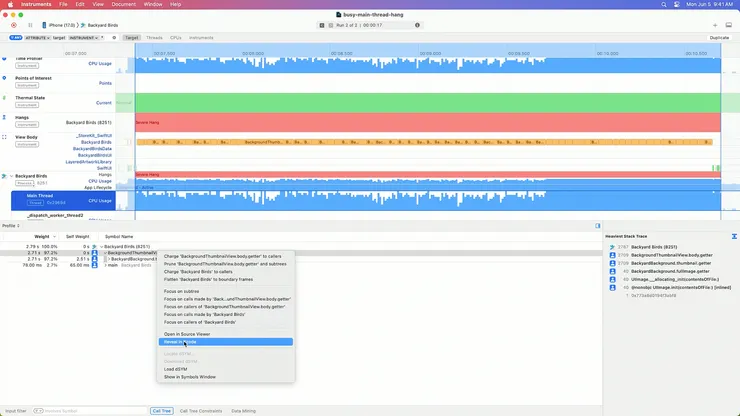Click the Symbol Name column header
Screen dimensions: 740x416
[x=119, y=237]
